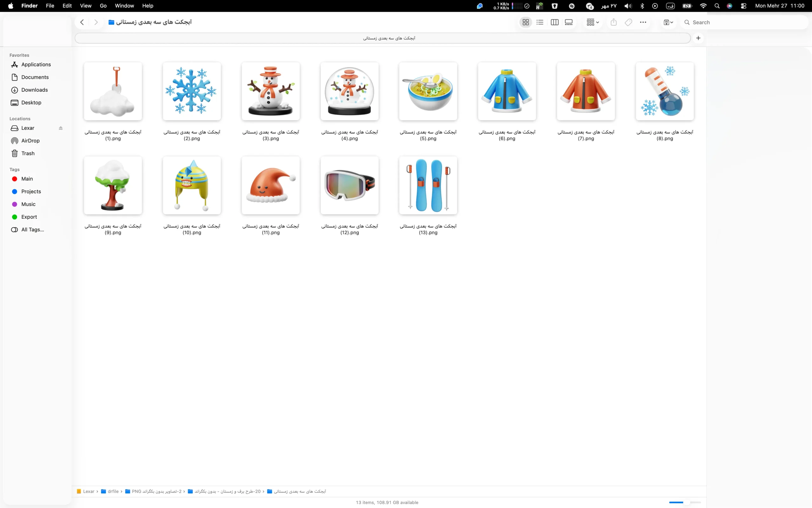Viewport: 812px width, 508px height.
Task: Switch to gallery view
Action: (569, 22)
